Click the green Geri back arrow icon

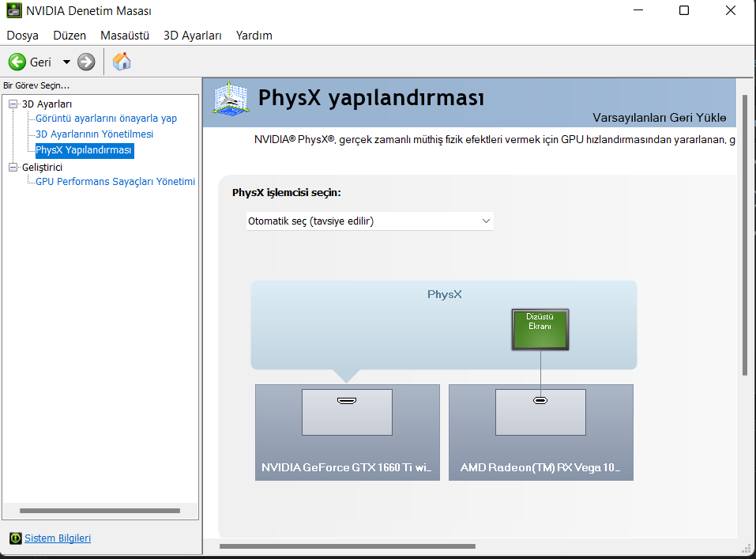click(17, 62)
